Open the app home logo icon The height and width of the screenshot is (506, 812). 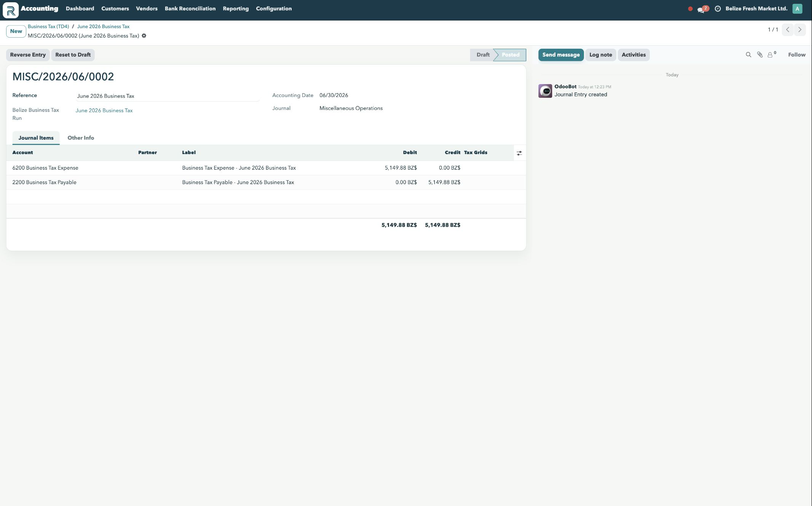[x=11, y=10]
